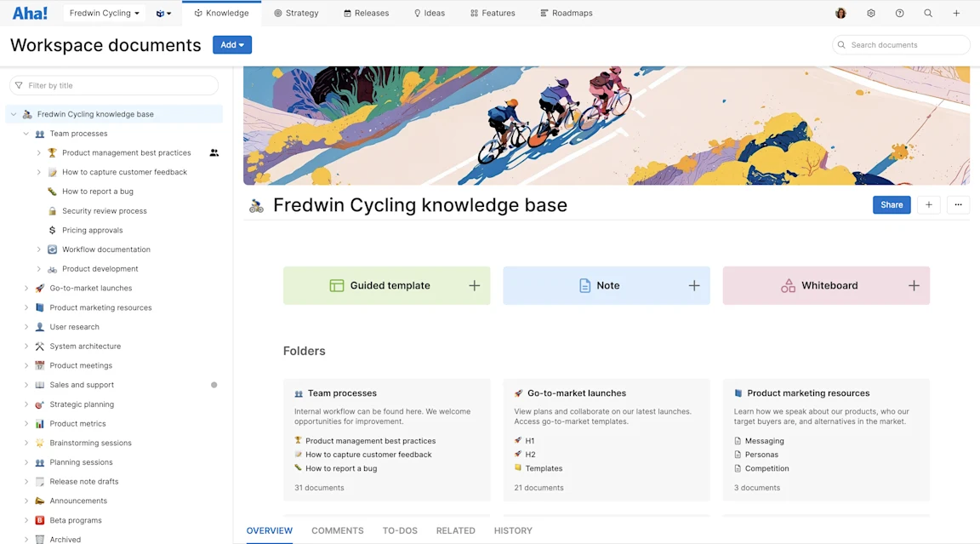The image size is (980, 544).
Task: Click the settings gear icon
Action: (x=870, y=13)
